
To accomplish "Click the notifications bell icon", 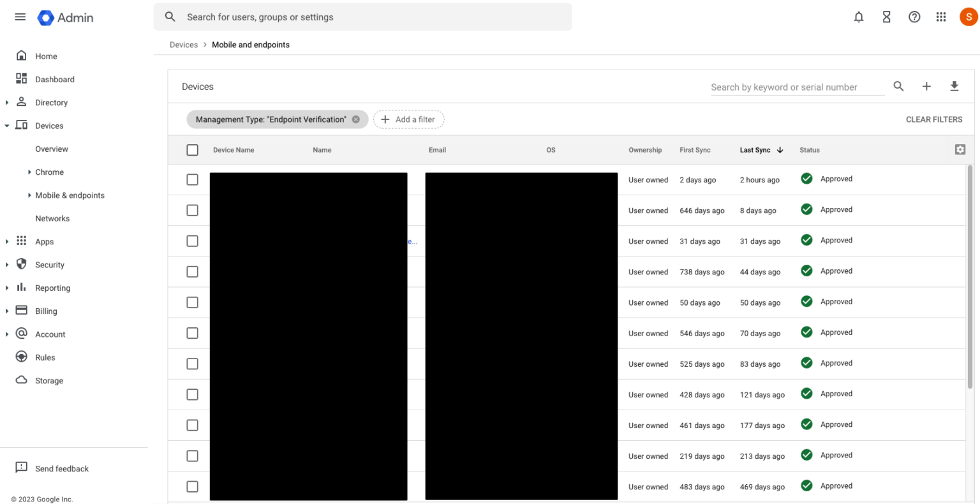I will coord(859,17).
